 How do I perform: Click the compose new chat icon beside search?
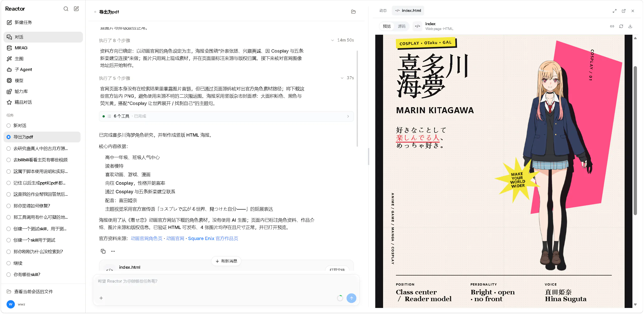tap(76, 9)
